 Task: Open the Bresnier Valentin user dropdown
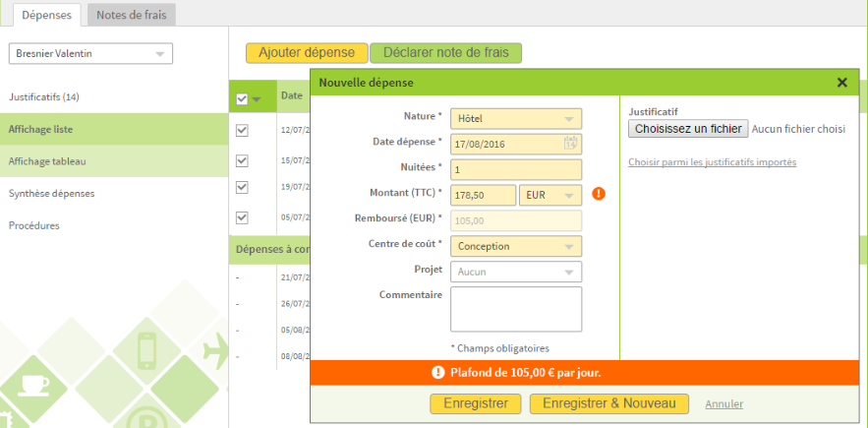click(x=90, y=54)
